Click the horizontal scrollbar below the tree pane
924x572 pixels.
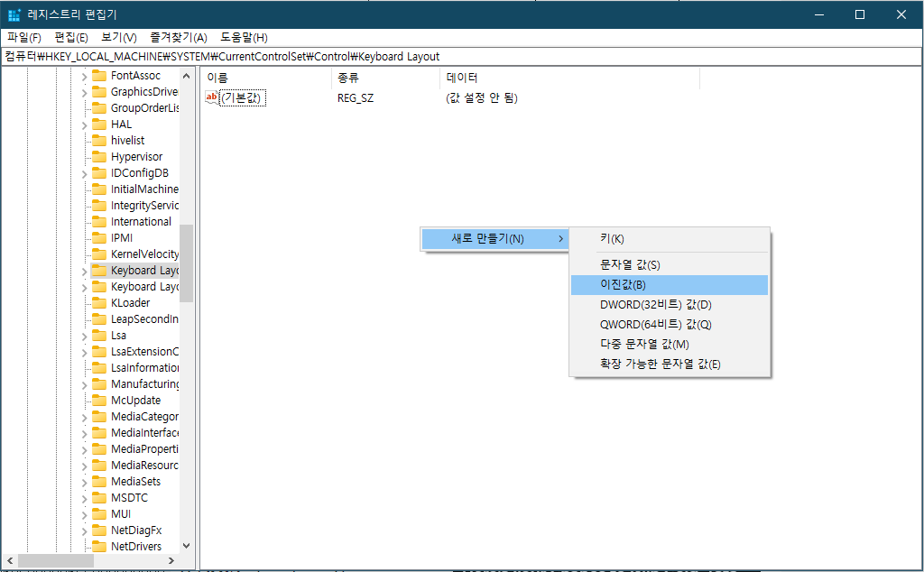coord(54,561)
